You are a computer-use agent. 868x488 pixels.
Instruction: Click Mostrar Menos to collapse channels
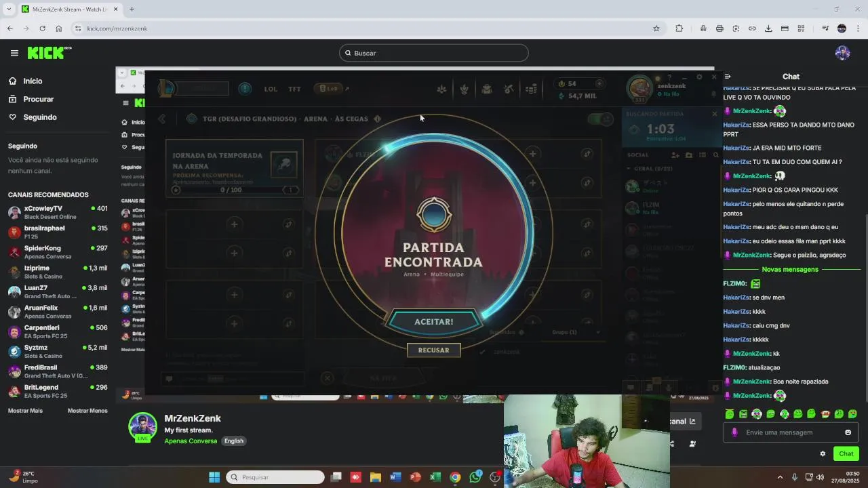point(87,411)
